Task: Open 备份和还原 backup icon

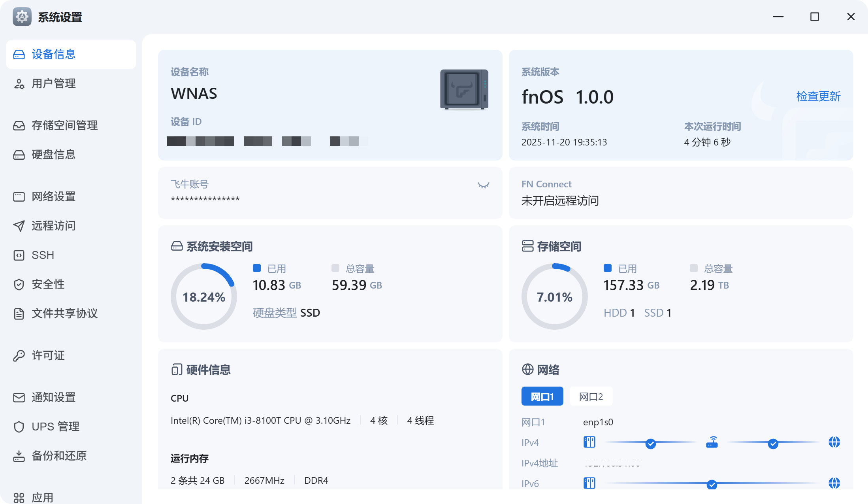Action: (x=19, y=456)
